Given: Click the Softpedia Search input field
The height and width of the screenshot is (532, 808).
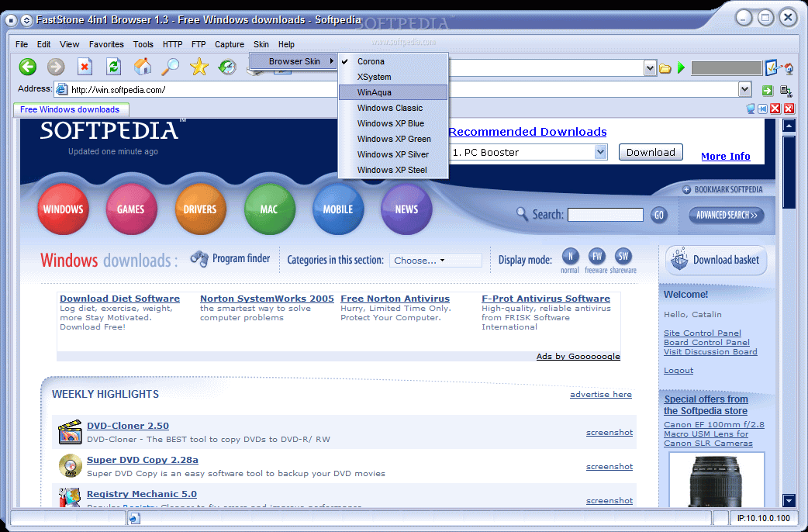Looking at the screenshot, I should (x=605, y=215).
